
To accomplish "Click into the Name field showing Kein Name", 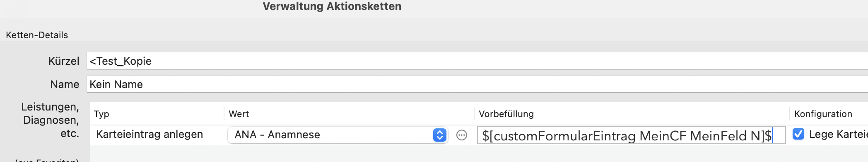I will (477, 84).
